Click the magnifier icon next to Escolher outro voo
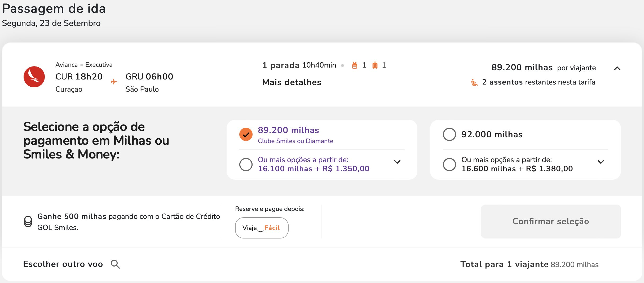The height and width of the screenshot is (283, 644). tap(115, 264)
